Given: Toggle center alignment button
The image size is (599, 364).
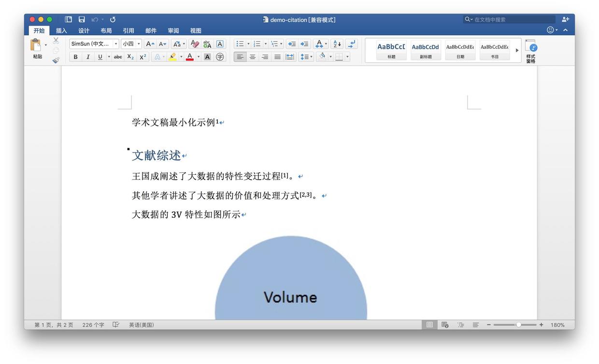Looking at the screenshot, I should (252, 56).
